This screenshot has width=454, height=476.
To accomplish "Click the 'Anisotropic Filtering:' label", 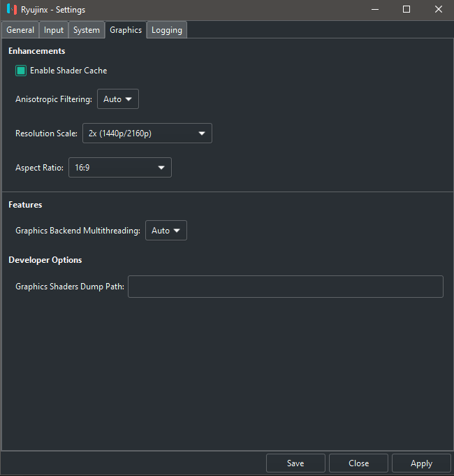I will 54,99.
